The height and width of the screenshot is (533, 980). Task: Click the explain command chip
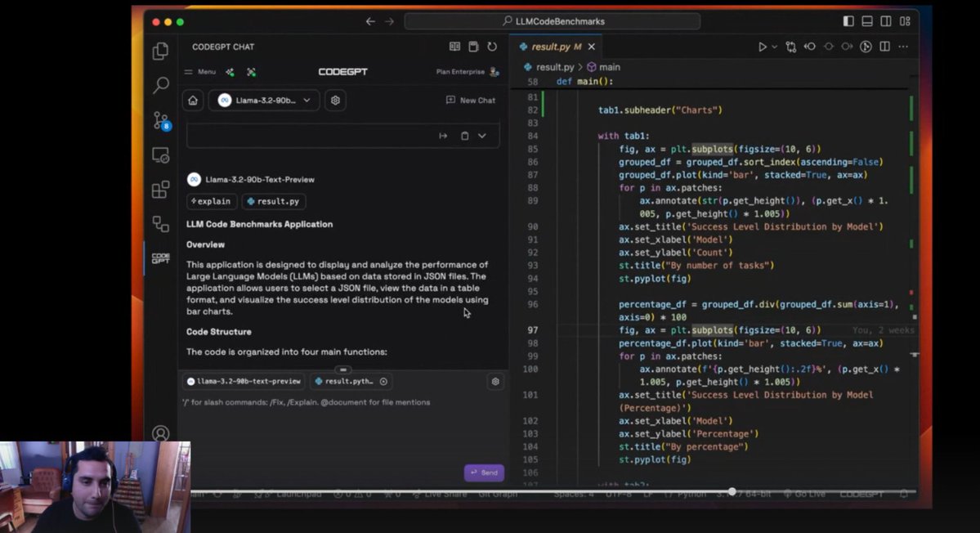tap(211, 201)
